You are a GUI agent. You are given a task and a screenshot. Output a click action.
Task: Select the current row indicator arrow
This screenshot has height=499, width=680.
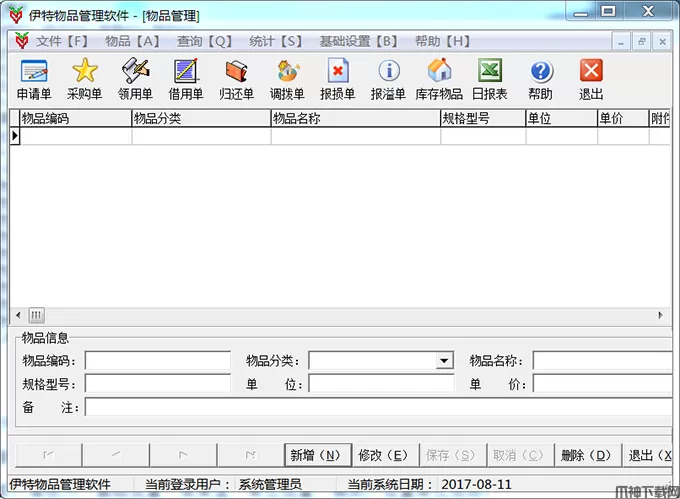(15, 136)
